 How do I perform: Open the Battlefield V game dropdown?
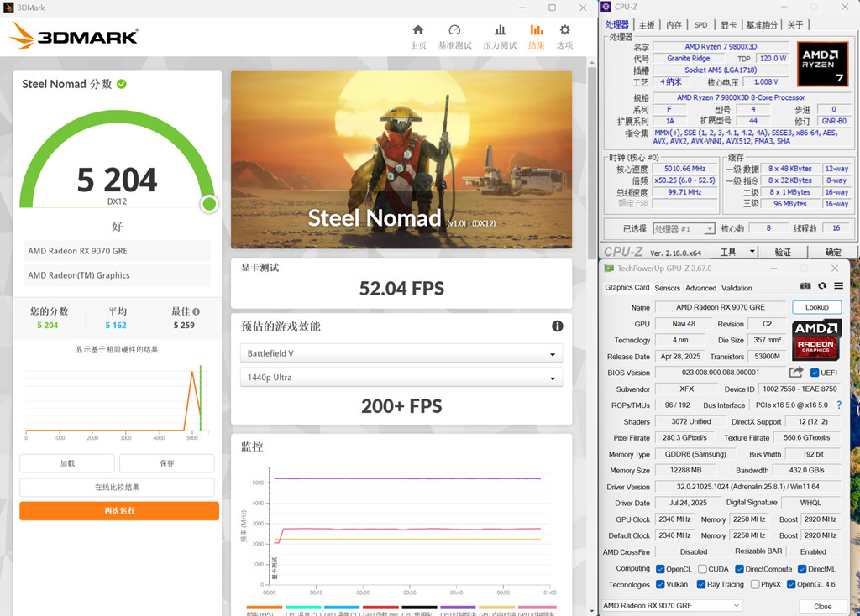[x=401, y=353]
